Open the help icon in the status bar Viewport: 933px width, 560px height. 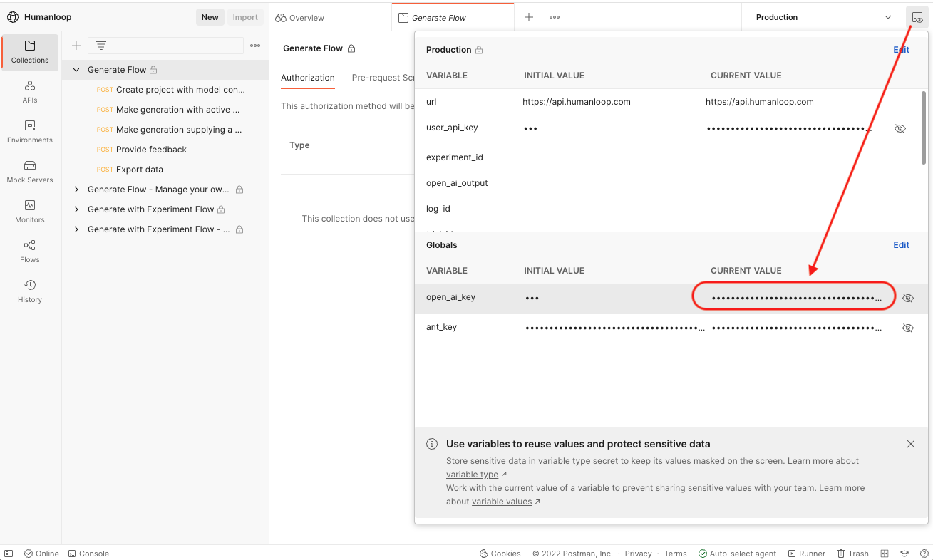click(x=924, y=554)
